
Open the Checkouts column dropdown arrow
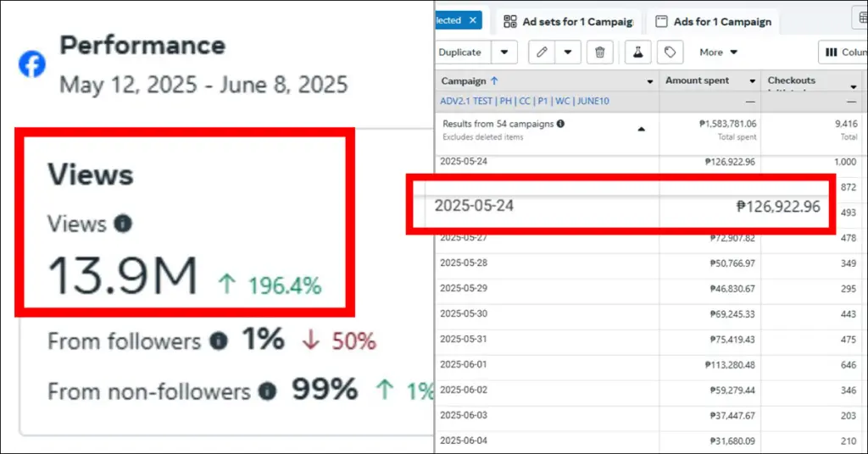pyautogui.click(x=854, y=86)
